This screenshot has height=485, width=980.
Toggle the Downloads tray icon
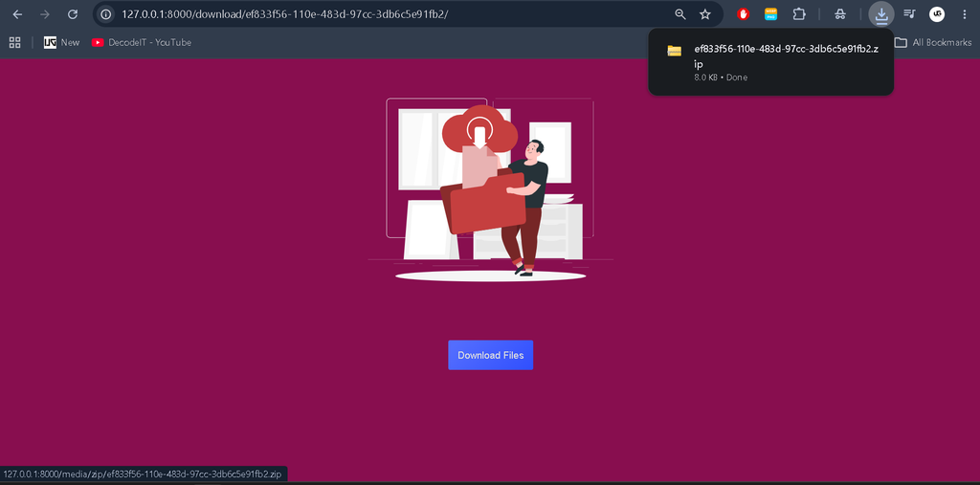click(881, 14)
